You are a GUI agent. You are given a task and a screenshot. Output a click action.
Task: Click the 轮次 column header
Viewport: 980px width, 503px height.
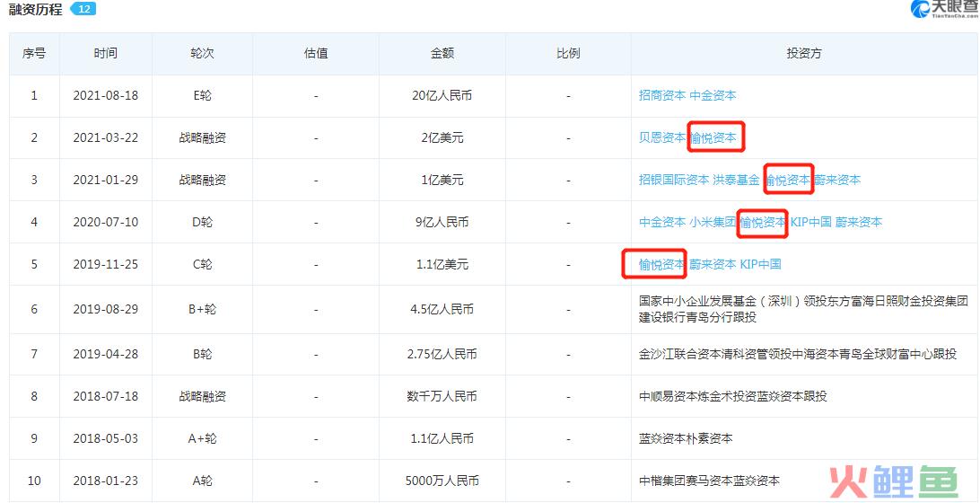pyautogui.click(x=202, y=54)
